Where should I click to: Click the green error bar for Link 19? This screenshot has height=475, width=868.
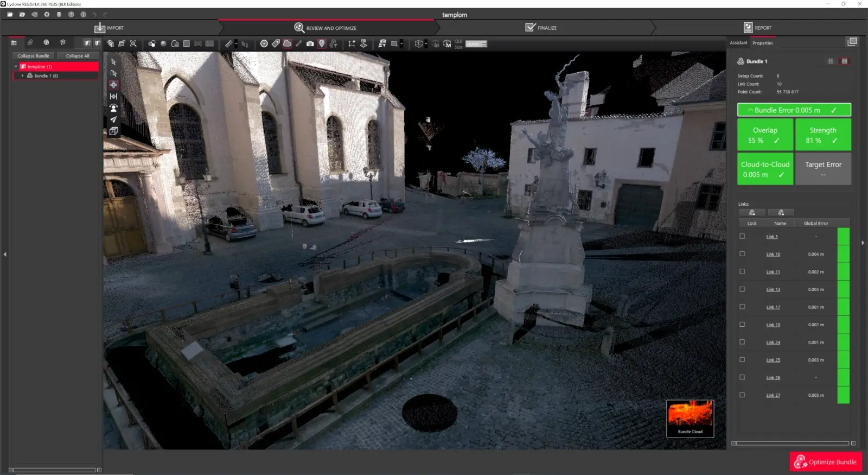(x=843, y=325)
